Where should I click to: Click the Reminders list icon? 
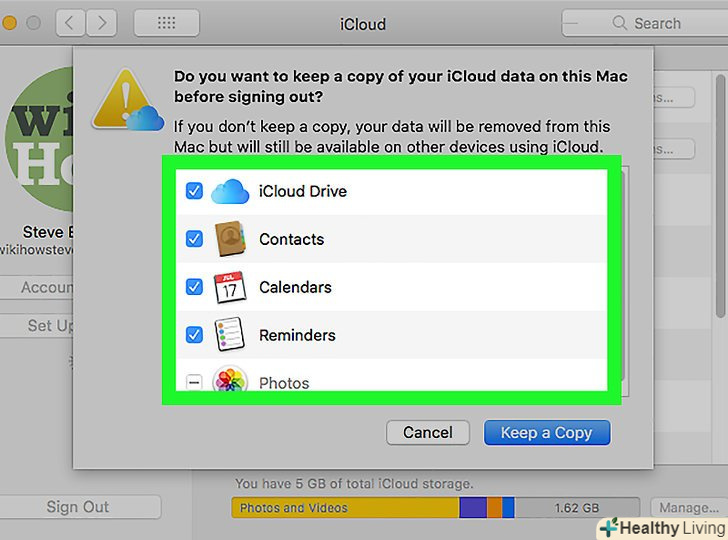coord(230,335)
